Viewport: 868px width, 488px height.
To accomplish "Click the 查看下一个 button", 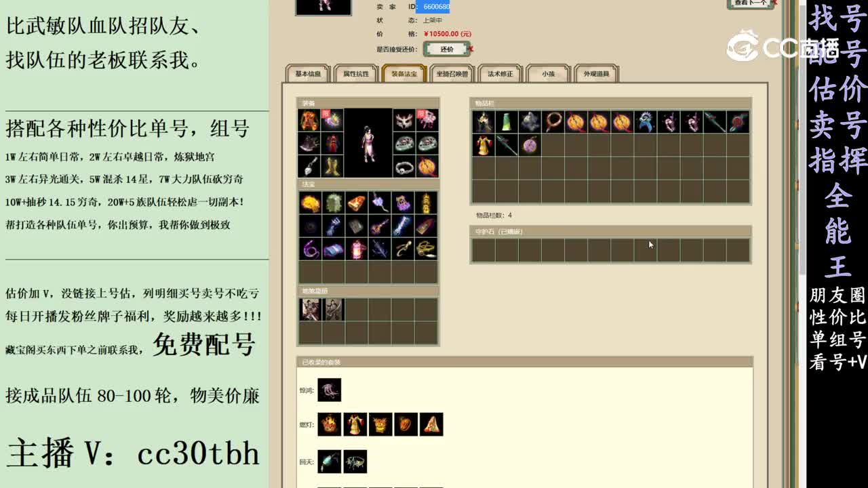I will (x=750, y=3).
